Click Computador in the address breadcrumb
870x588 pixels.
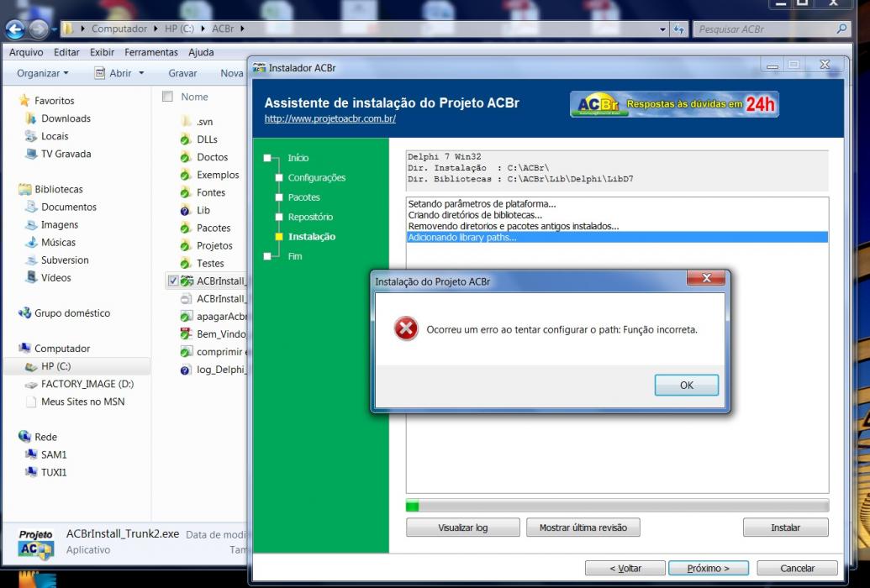119,29
